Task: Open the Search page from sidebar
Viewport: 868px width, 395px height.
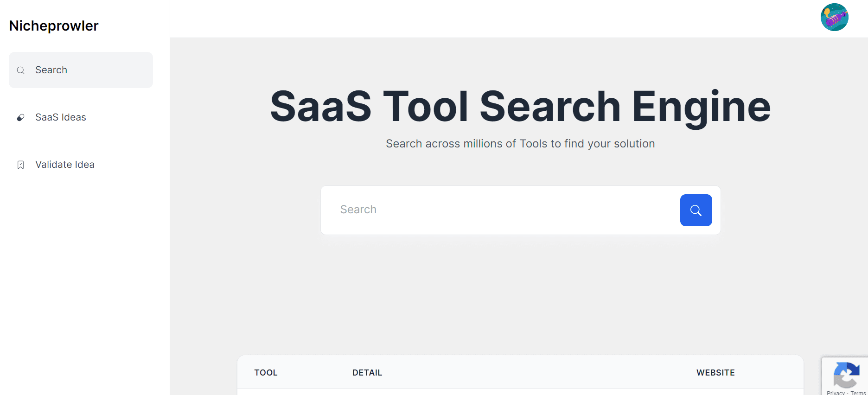Action: tap(51, 70)
